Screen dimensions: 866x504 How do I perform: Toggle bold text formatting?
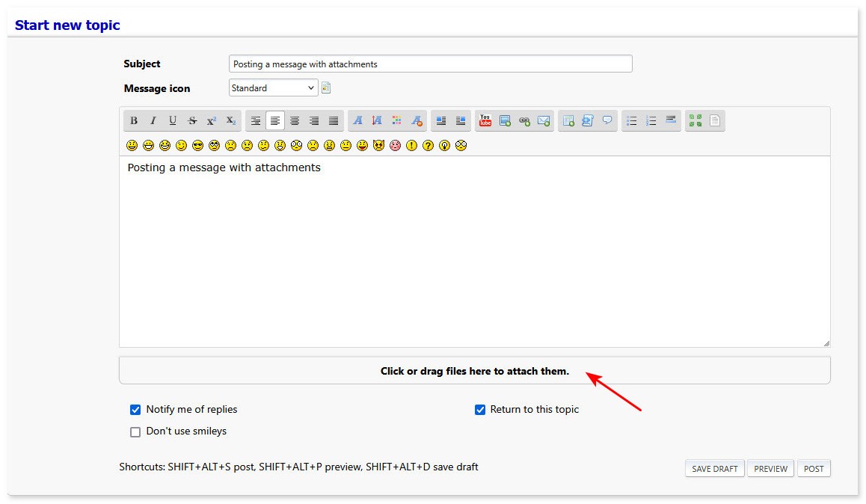(x=133, y=120)
